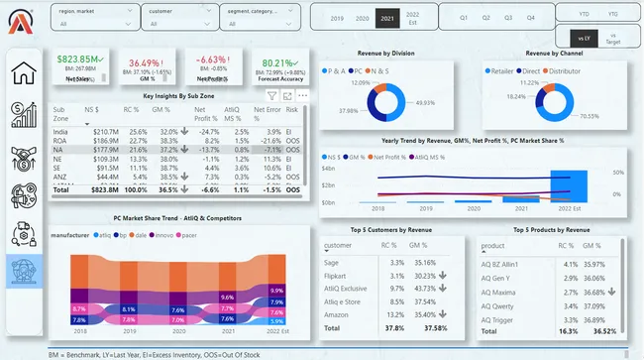Open the Marketing view icon
Viewport: 644px width, 360px height.
coord(24,195)
